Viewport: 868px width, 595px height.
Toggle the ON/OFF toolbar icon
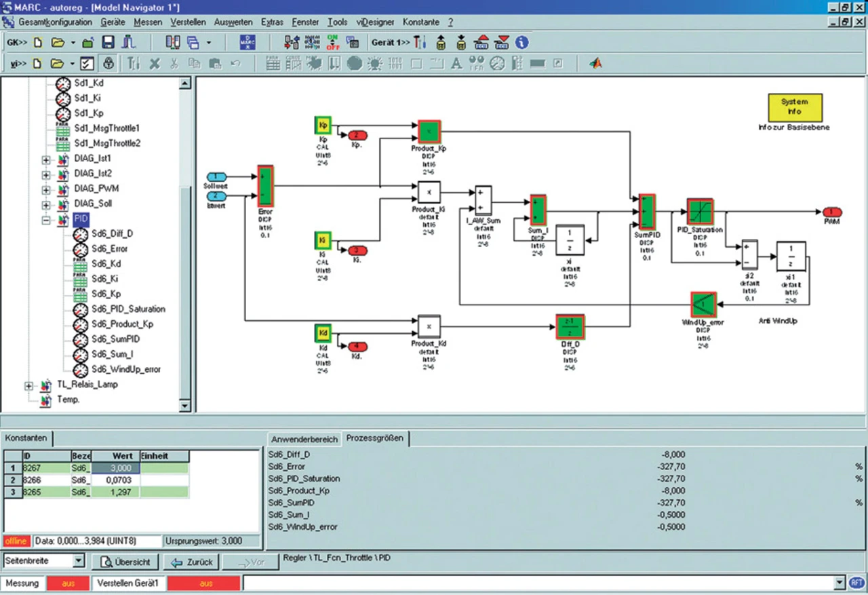(x=334, y=42)
